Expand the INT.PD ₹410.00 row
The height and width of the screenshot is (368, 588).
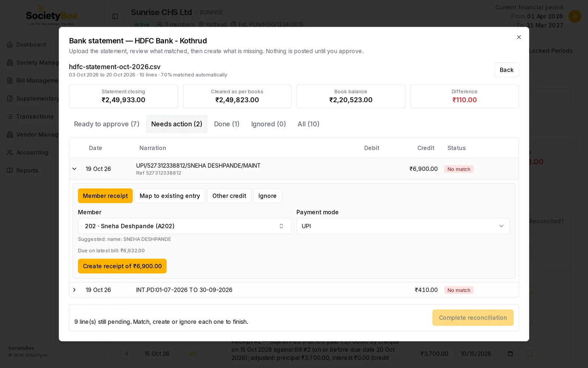coord(74,290)
